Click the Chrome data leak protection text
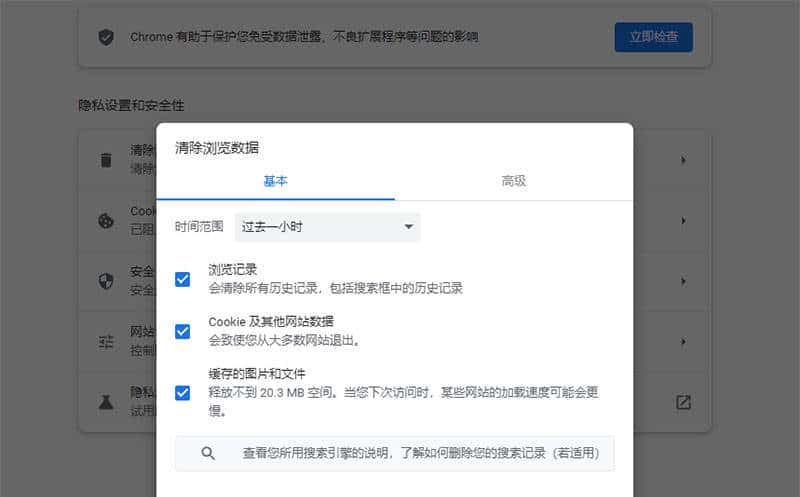 (304, 37)
